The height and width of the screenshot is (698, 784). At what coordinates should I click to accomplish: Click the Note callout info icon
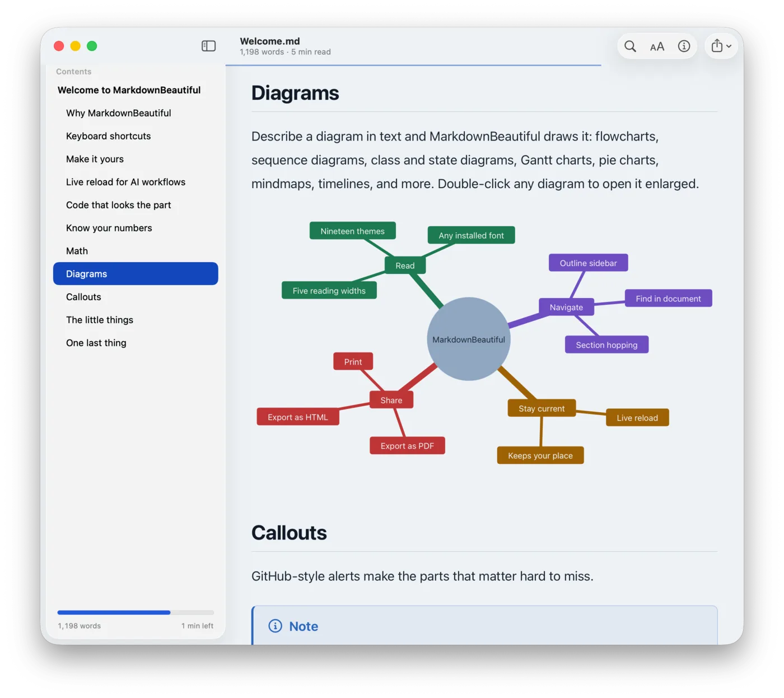pyautogui.click(x=275, y=626)
